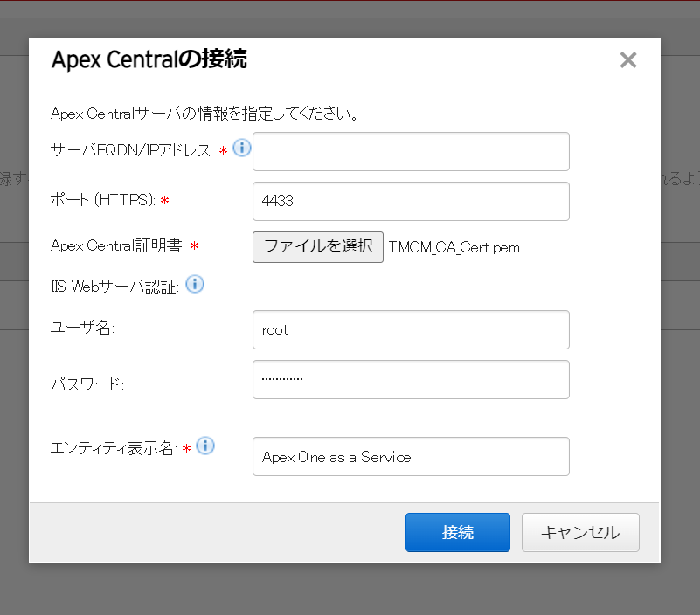Click the IIS Webサーバ認証 label text
700x615 pixels.
pyautogui.click(x=114, y=286)
